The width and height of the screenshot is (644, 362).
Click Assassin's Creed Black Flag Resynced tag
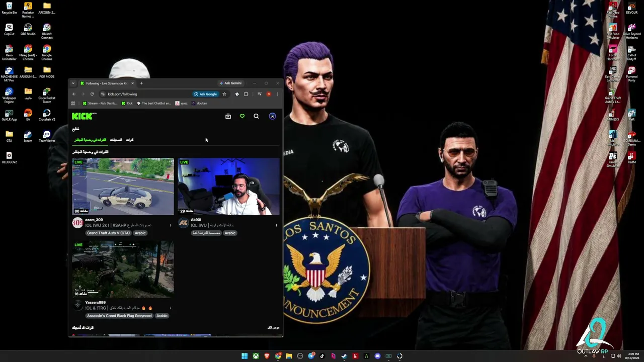click(119, 316)
